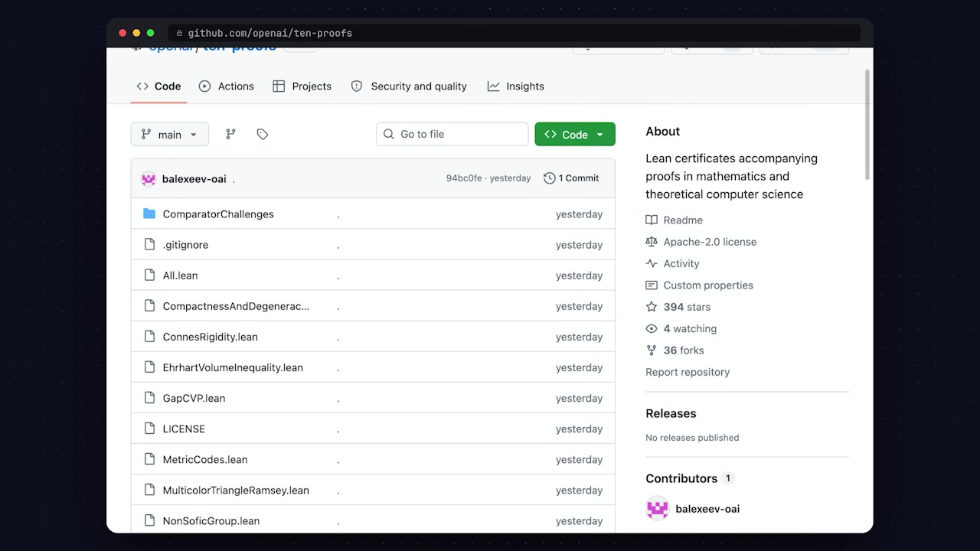Open Security and quality tab
Image resolution: width=980 pixels, height=551 pixels.
point(409,86)
